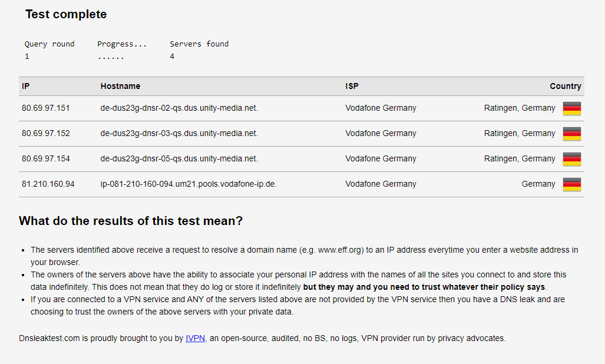
Task: Select IP address 80.69.97.151
Action: pos(46,108)
